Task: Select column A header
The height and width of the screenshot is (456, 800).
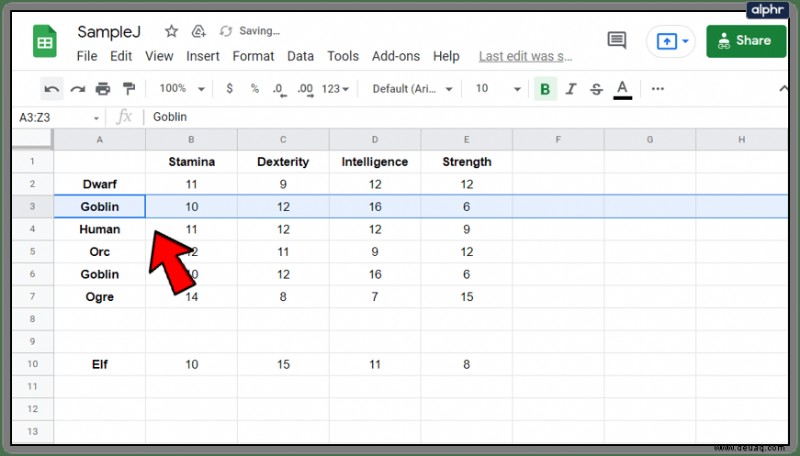Action: [99, 139]
